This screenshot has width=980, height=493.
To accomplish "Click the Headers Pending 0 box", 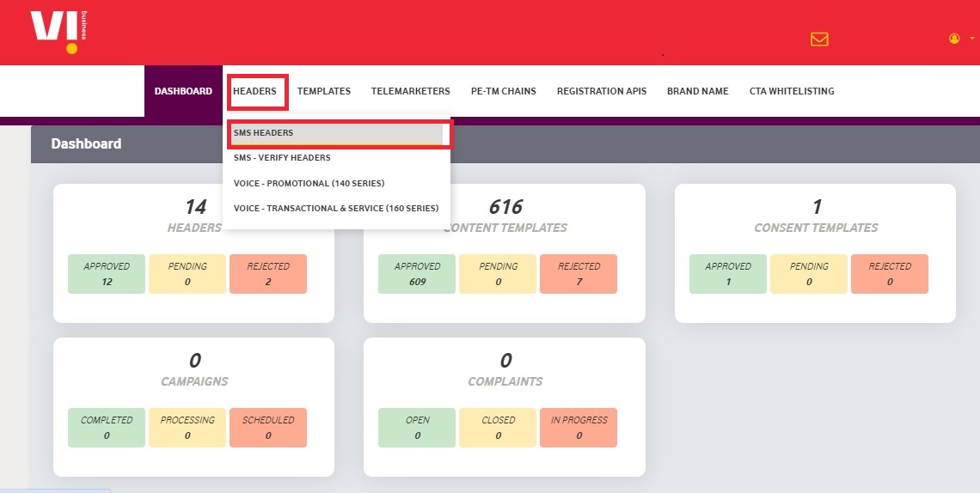I will click(187, 274).
